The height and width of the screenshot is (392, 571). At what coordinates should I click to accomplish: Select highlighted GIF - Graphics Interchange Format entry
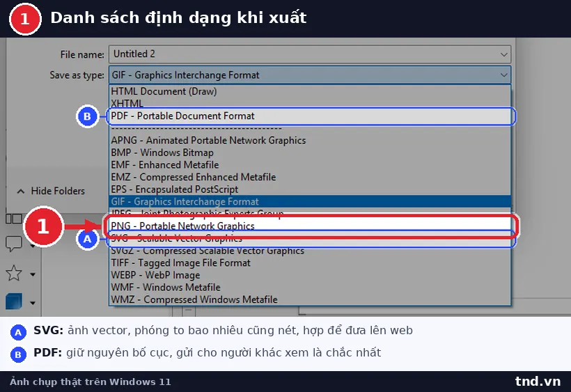[x=310, y=202]
